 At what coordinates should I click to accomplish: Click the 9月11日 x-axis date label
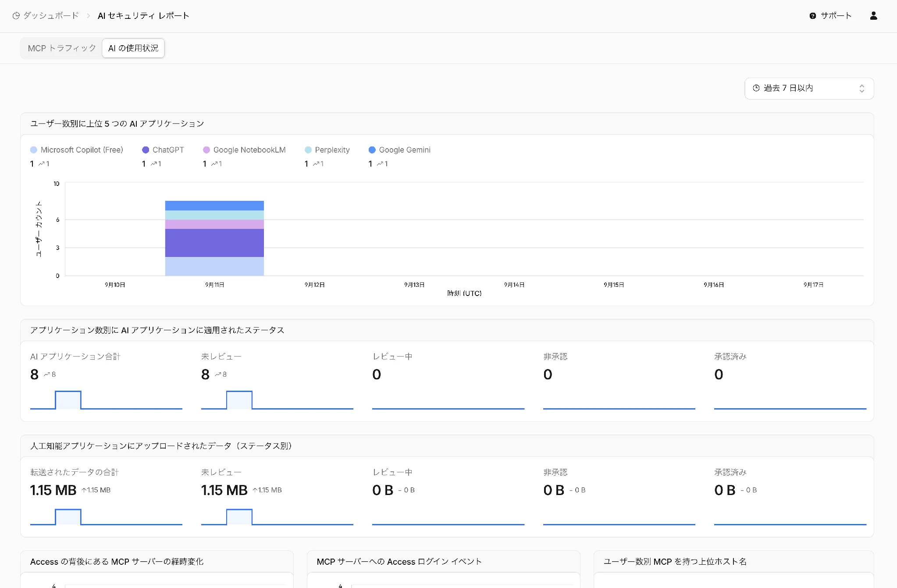point(215,285)
